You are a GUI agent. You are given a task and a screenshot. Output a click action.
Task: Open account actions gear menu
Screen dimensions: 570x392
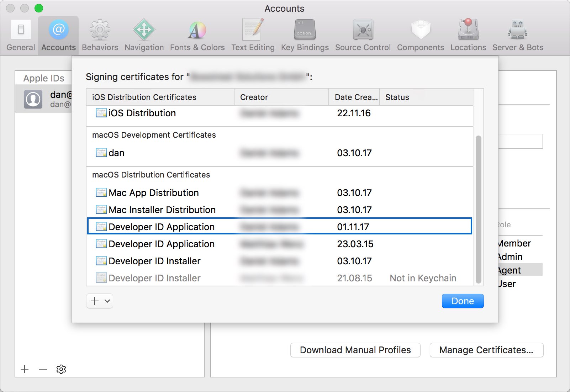coord(61,369)
